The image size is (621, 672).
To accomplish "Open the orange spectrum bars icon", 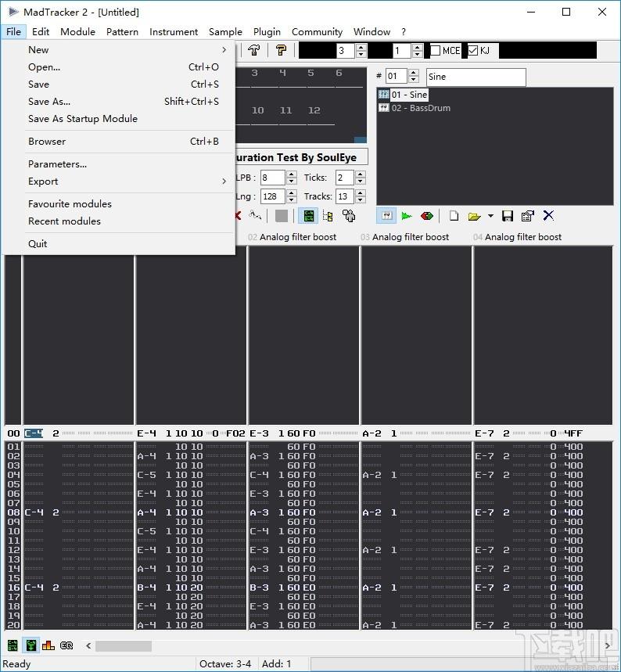I will click(48, 645).
